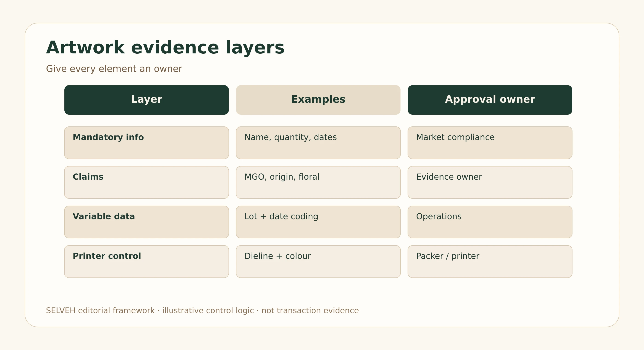
Task: Click the 'Claims' layer cell
Action: (147, 182)
